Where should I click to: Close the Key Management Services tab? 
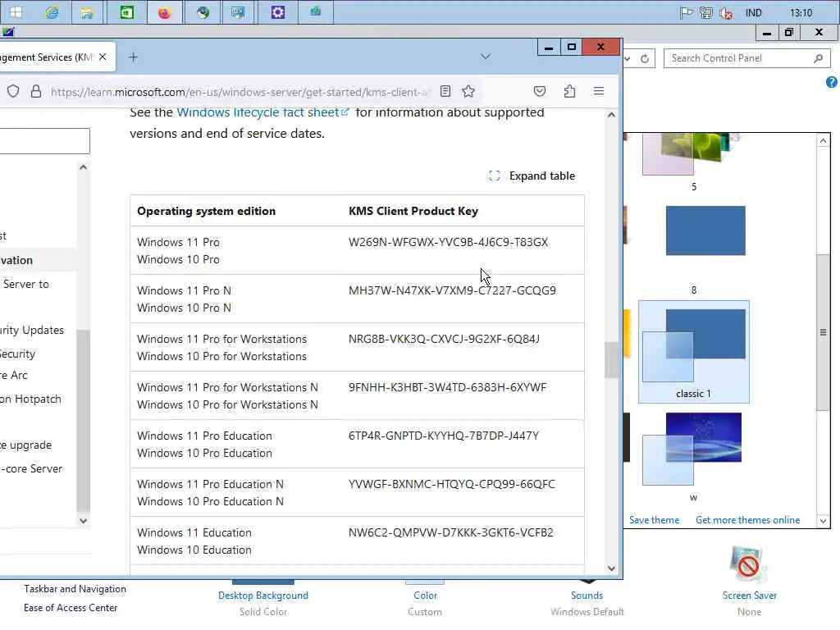[103, 57]
